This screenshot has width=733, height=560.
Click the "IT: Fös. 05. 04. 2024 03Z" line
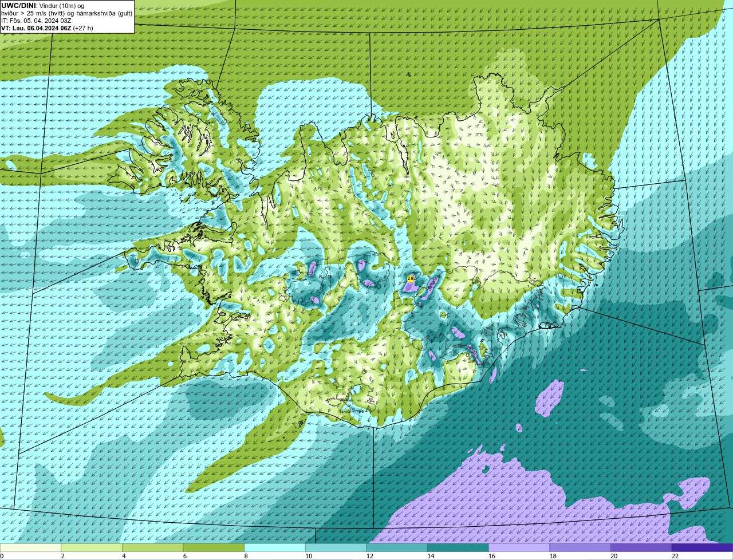[37, 21]
